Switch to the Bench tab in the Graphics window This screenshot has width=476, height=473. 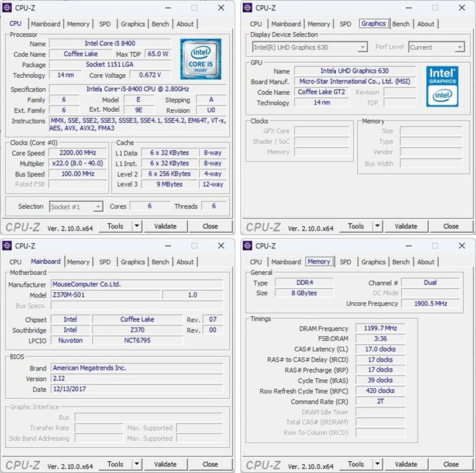(401, 23)
